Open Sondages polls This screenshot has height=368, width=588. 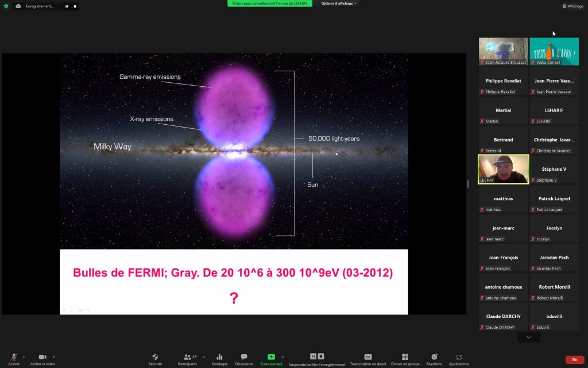219,359
